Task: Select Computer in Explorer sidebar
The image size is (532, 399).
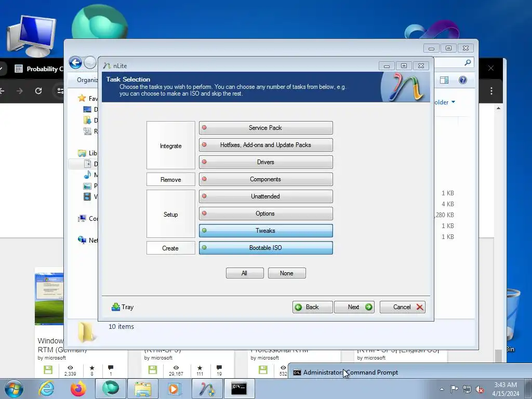Action: [x=88, y=219]
